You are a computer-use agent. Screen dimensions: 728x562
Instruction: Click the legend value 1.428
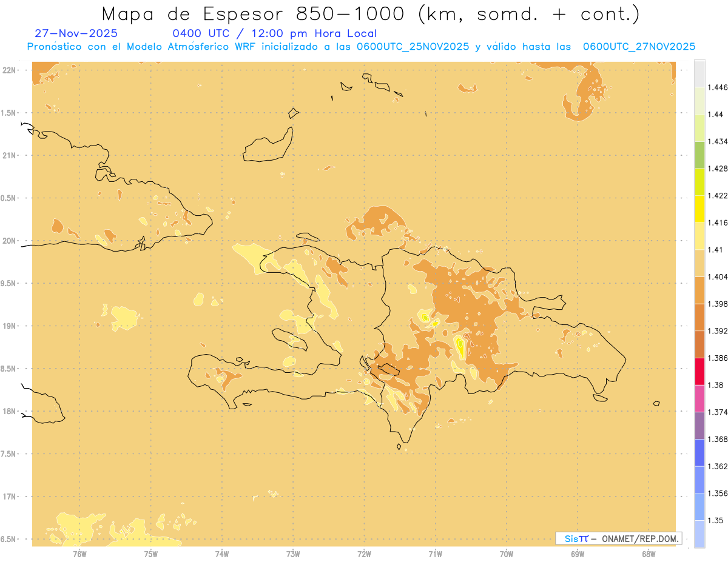click(718, 169)
